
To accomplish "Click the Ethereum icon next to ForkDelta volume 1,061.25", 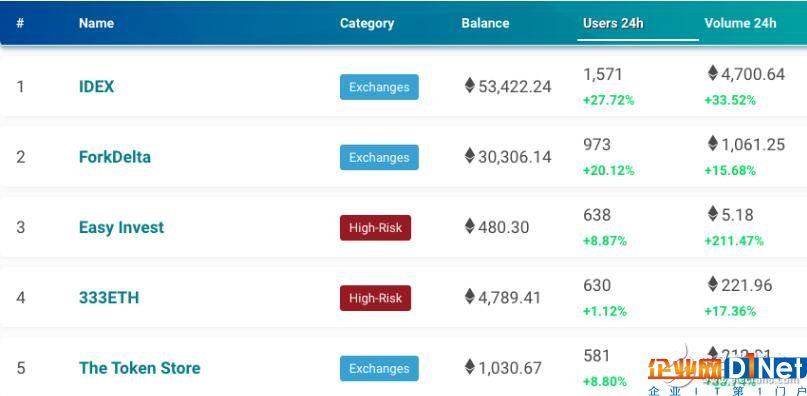I will tap(712, 144).
